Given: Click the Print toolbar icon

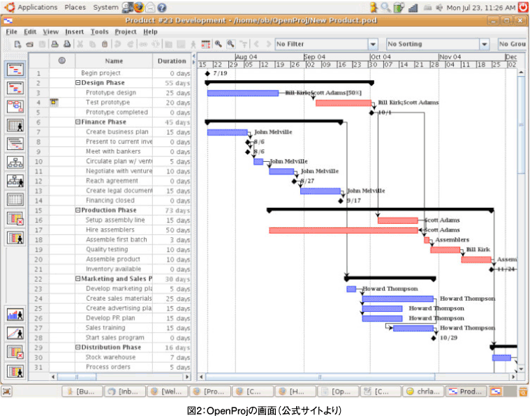Looking at the screenshot, I should pos(54,44).
